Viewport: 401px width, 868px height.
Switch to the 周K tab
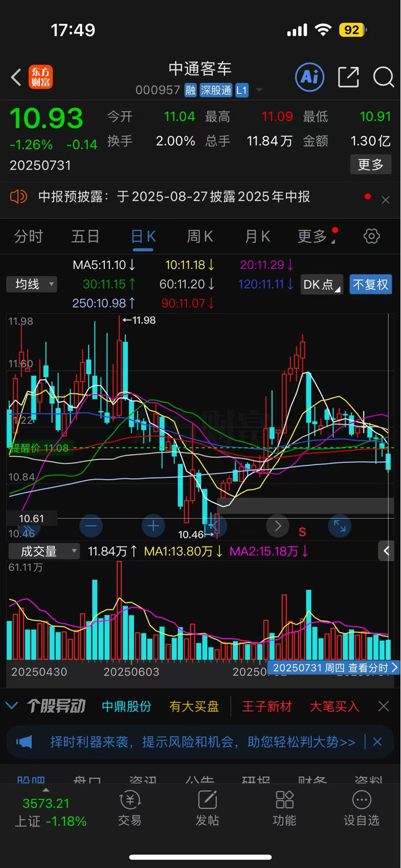[200, 237]
